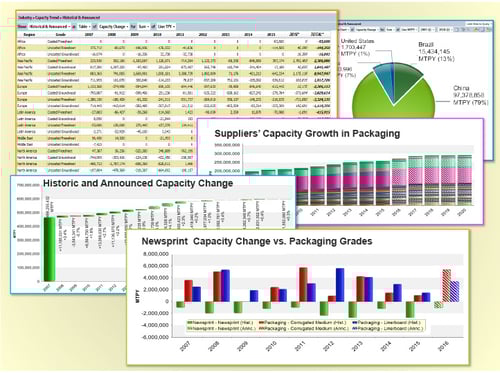Click the 'Brazil 15,434,145 MTPY (13%)' pie label
Viewport: 500px width, 373px height.
[436, 52]
